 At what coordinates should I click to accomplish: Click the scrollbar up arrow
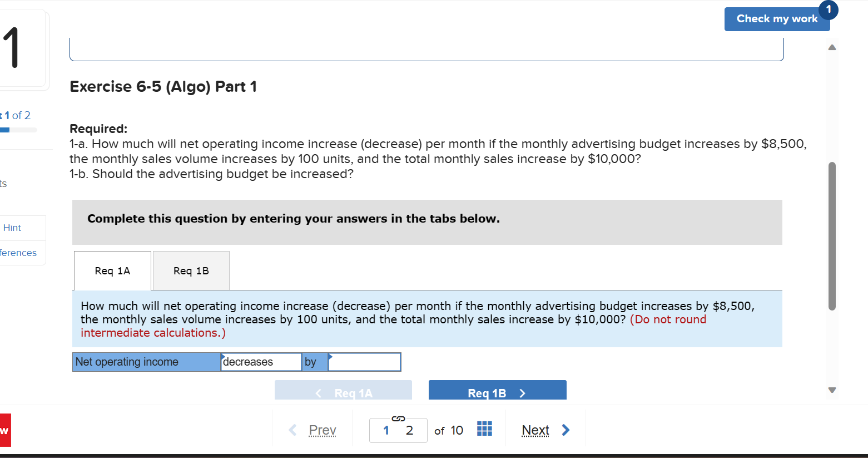832,47
